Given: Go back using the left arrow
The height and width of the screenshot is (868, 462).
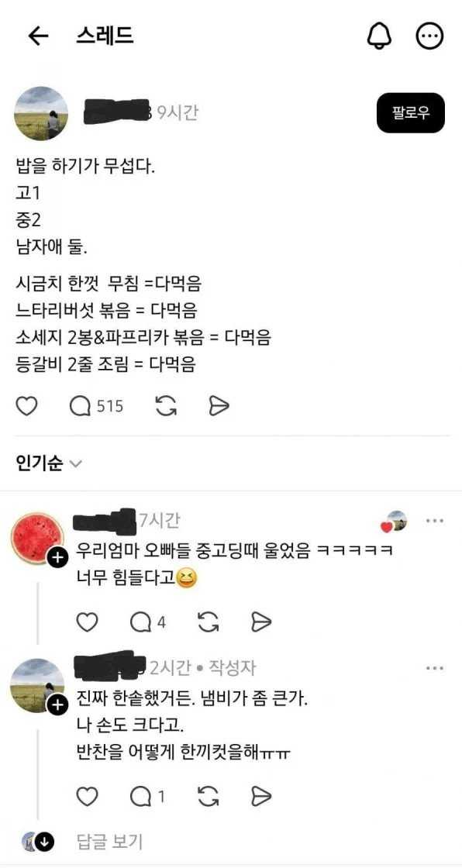Looking at the screenshot, I should click(x=38, y=36).
